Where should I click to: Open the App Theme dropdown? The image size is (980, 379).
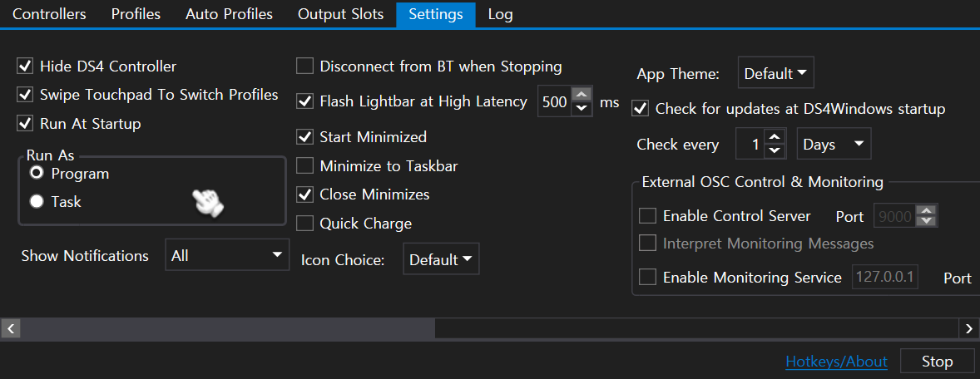click(x=776, y=73)
